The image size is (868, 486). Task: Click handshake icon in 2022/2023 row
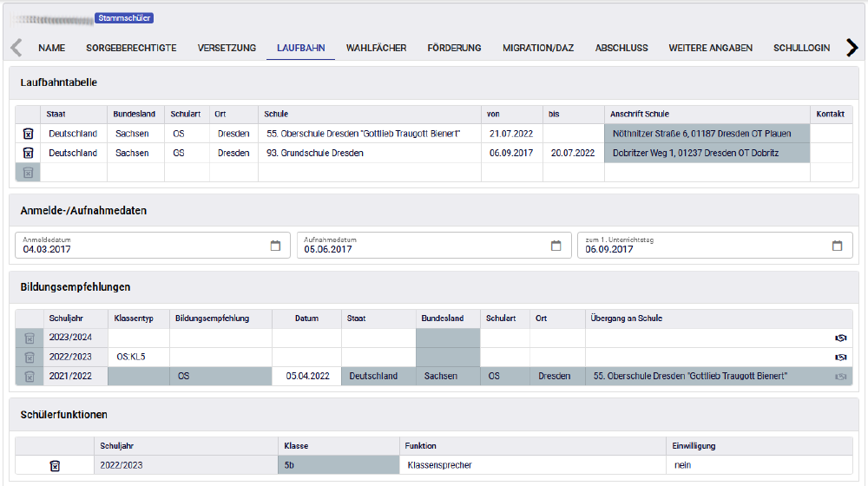tap(839, 357)
